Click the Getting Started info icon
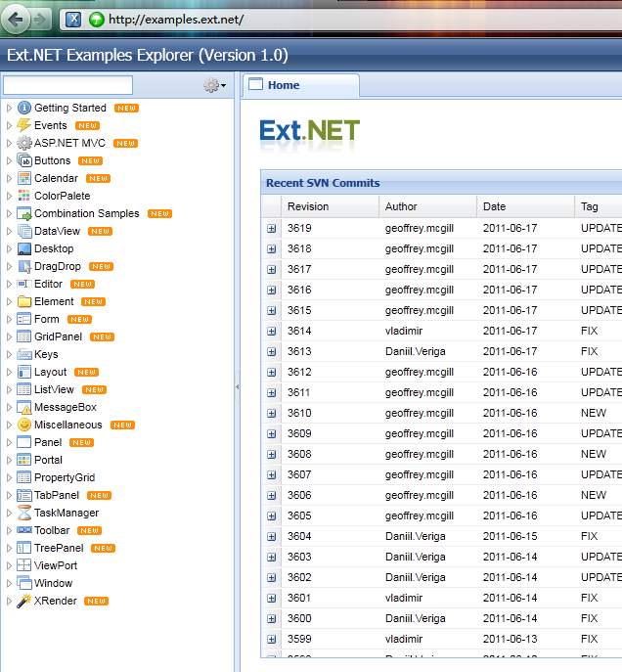Viewport: 622px width, 672px height. (x=24, y=108)
